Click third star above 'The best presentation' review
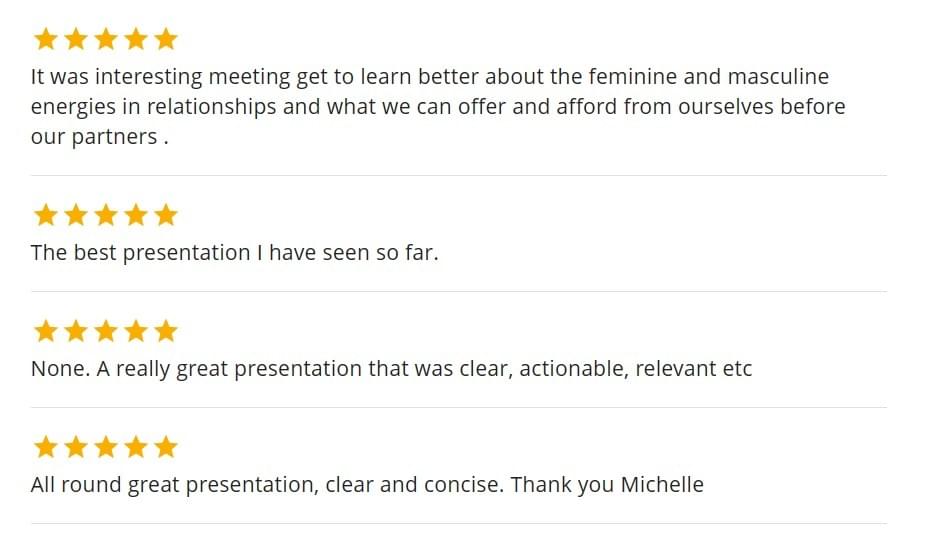 pyautogui.click(x=106, y=215)
